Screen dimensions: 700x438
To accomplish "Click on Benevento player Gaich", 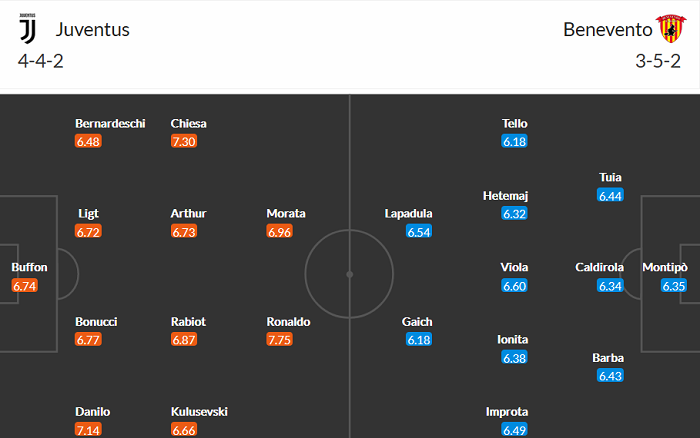I will tap(417, 322).
